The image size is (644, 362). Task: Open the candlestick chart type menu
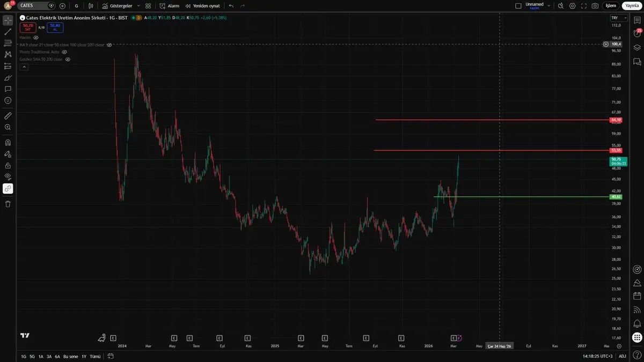click(91, 5)
